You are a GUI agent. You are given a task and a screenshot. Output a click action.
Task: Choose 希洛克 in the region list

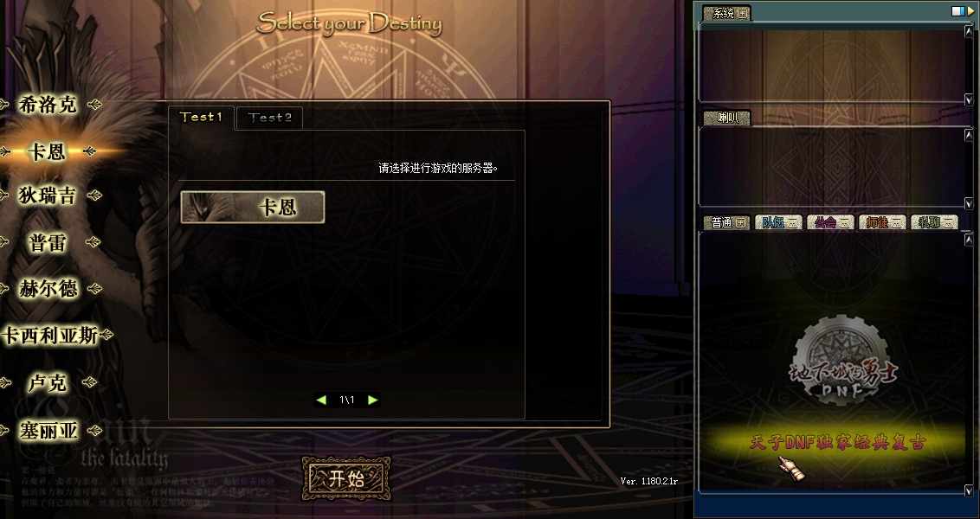[48, 105]
